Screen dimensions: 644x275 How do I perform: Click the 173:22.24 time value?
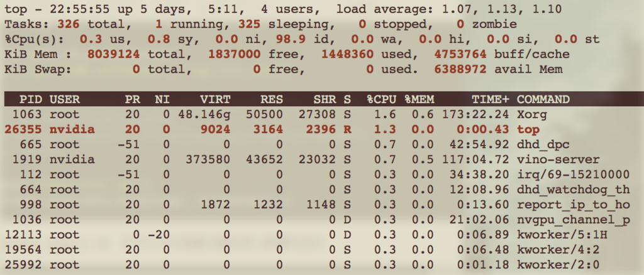475,114
